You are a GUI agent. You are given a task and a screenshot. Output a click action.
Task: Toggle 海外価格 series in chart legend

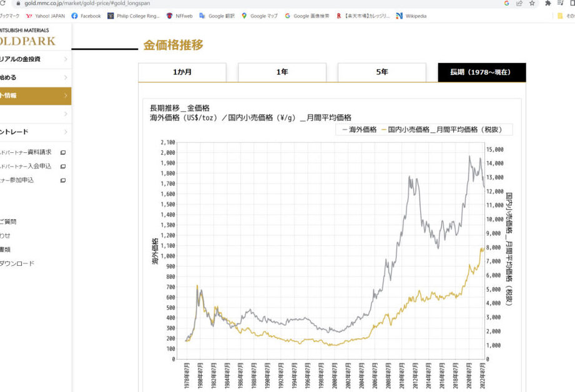click(x=359, y=129)
